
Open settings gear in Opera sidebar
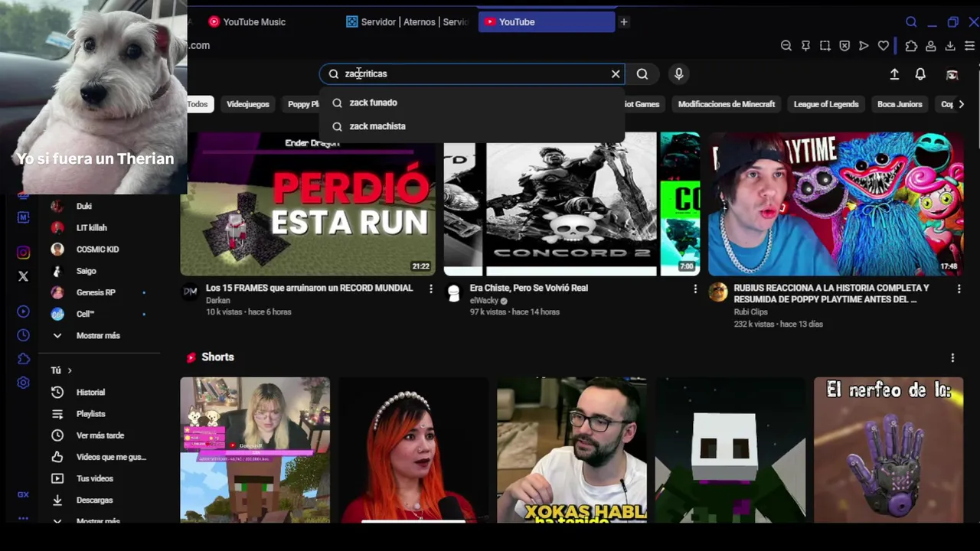pos(23,383)
